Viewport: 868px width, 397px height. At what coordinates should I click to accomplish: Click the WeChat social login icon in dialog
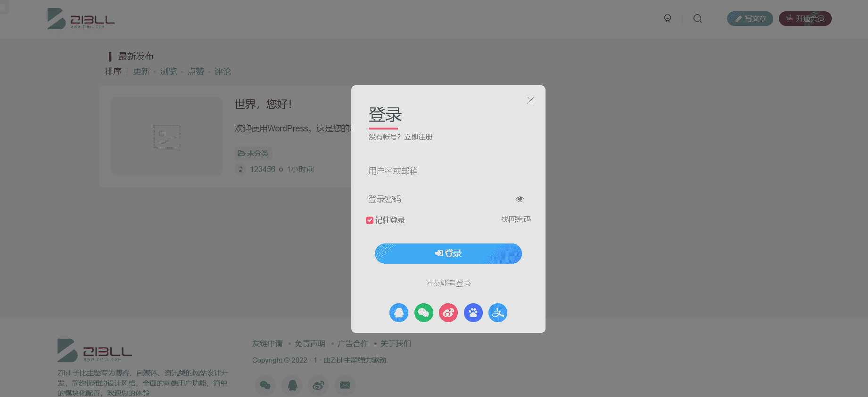click(x=424, y=313)
